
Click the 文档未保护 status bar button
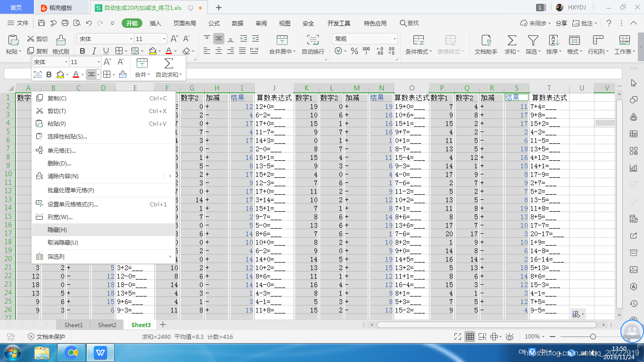coord(46,337)
